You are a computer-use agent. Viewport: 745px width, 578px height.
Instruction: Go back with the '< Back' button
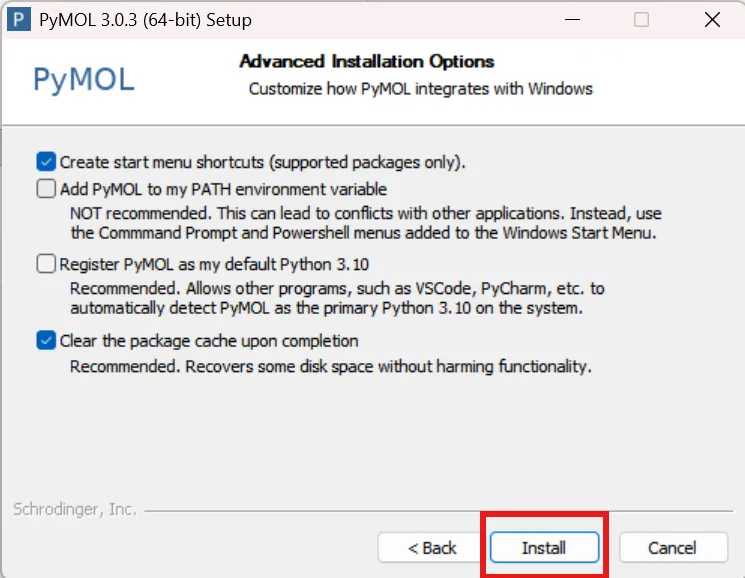click(x=431, y=548)
